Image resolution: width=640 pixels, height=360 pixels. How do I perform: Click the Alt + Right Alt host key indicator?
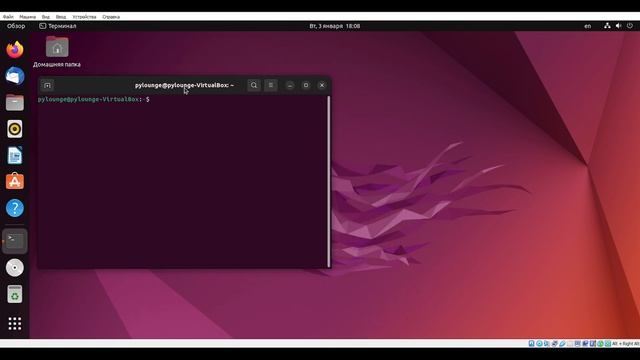coord(625,344)
